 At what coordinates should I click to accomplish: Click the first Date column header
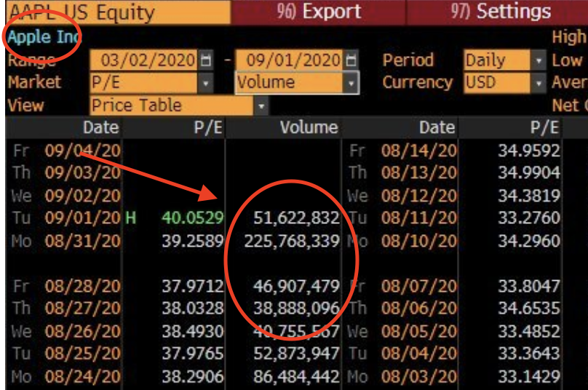(x=100, y=128)
